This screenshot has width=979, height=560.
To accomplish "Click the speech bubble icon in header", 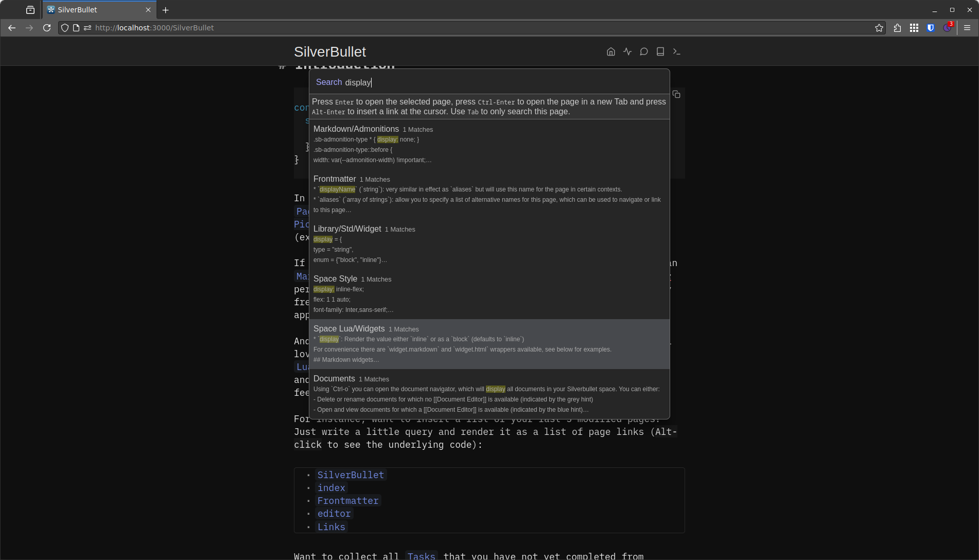I will tap(643, 51).
